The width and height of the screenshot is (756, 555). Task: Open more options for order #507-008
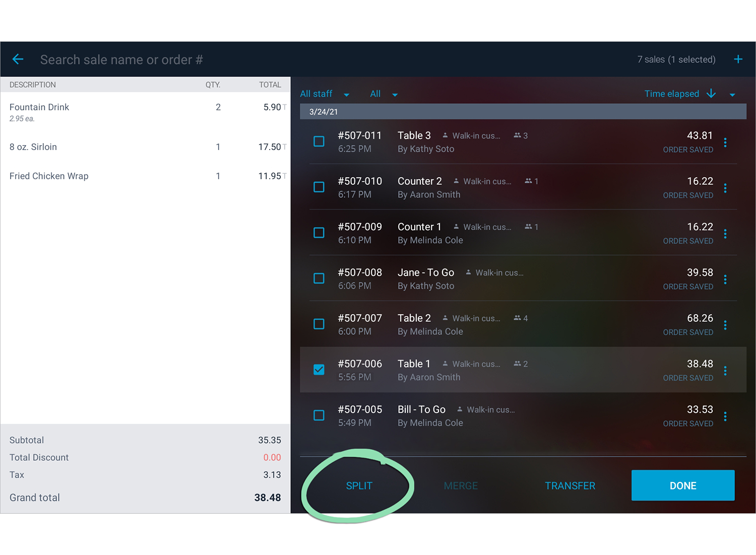click(725, 280)
